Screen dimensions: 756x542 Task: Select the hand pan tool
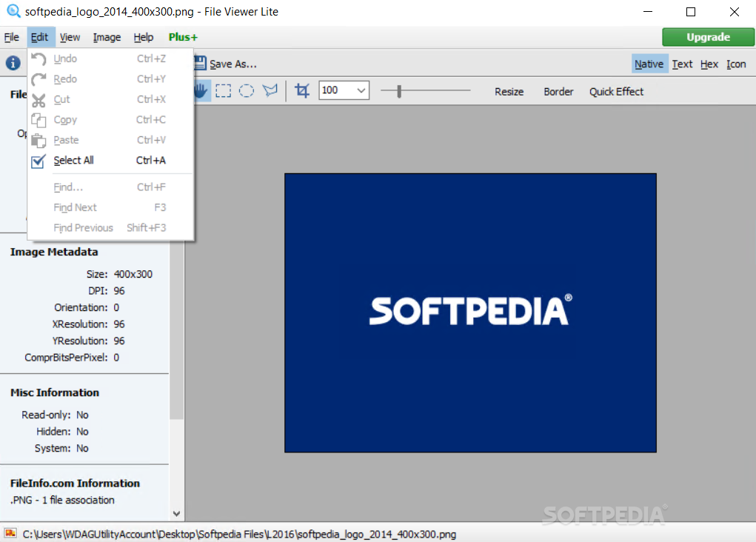tap(201, 90)
